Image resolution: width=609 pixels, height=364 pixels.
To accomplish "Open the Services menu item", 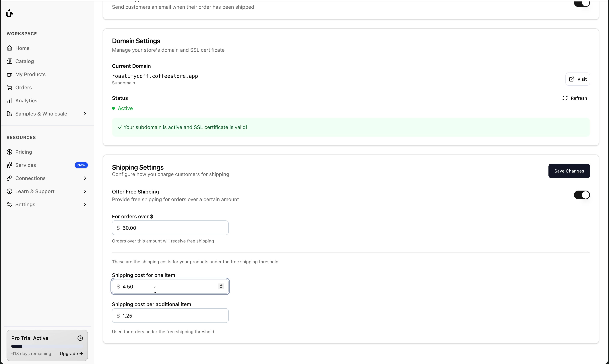I will click(x=26, y=165).
